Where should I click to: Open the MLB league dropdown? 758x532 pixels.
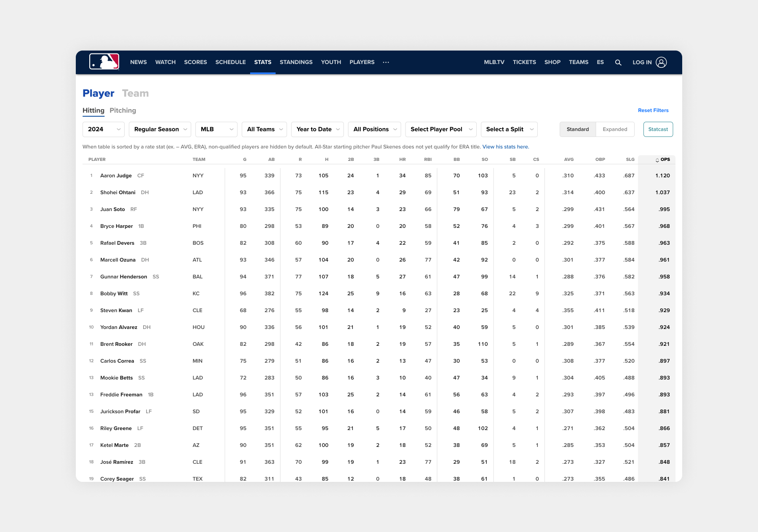point(216,129)
